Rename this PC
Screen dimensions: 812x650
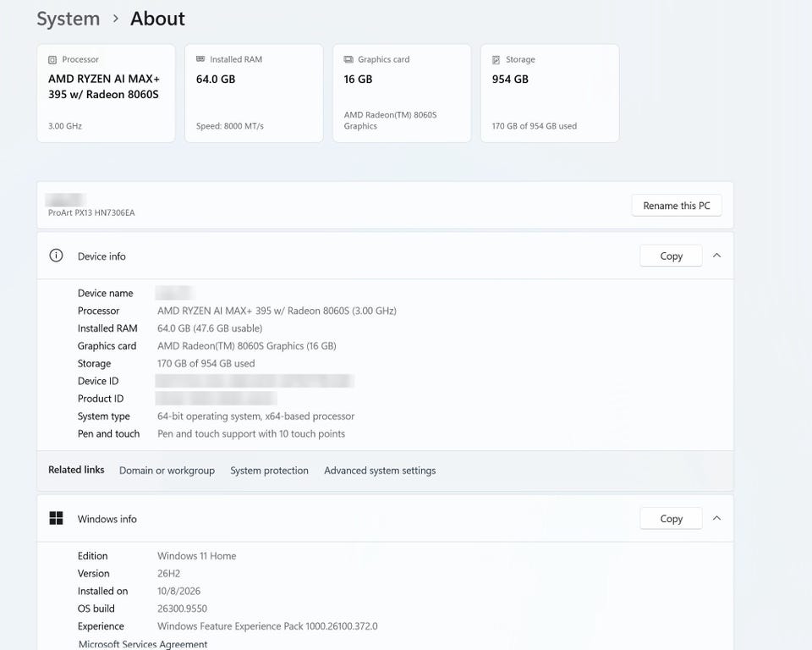(677, 206)
